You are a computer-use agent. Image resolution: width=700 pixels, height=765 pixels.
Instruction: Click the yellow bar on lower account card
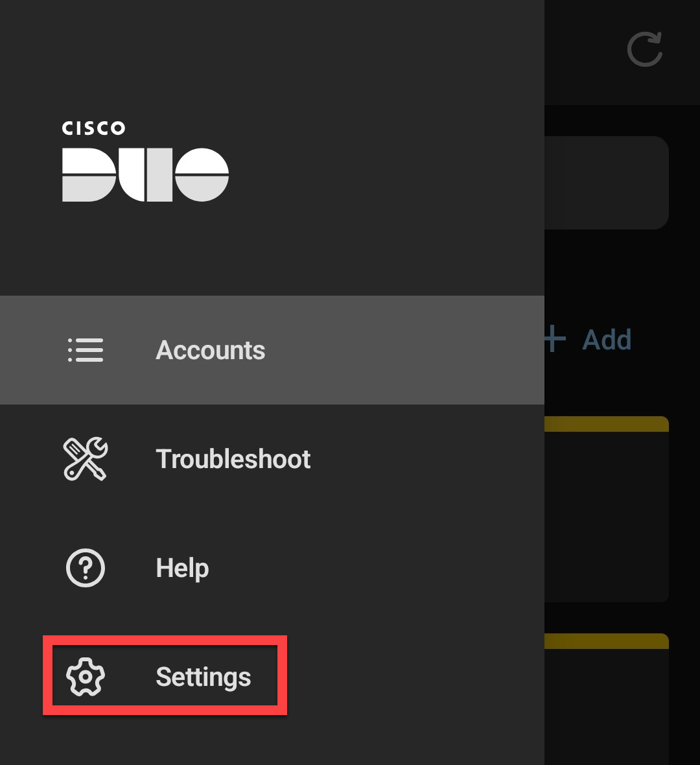(606, 641)
